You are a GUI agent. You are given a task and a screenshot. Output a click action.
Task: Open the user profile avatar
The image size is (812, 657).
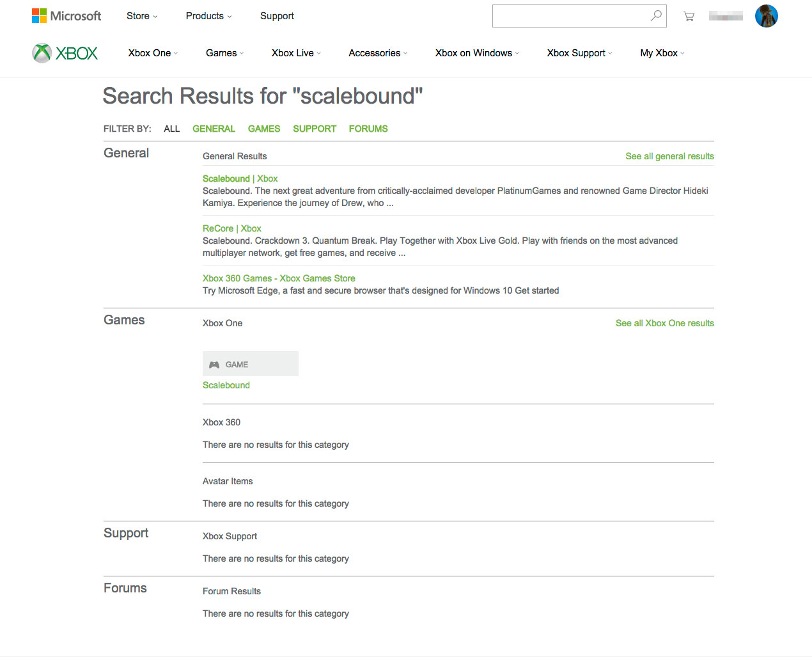[x=766, y=16]
